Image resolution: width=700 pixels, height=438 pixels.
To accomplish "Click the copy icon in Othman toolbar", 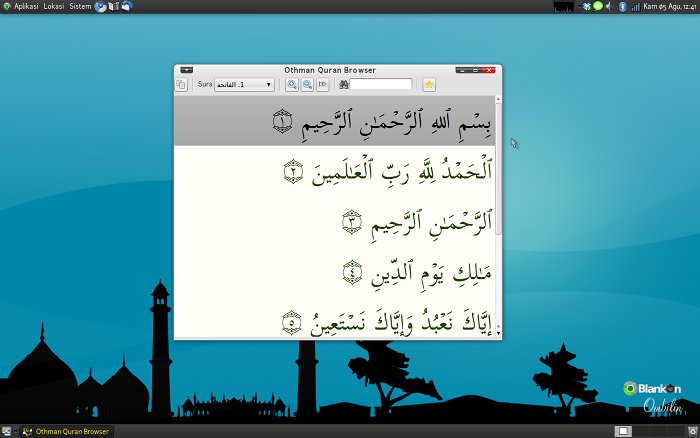I will point(181,84).
